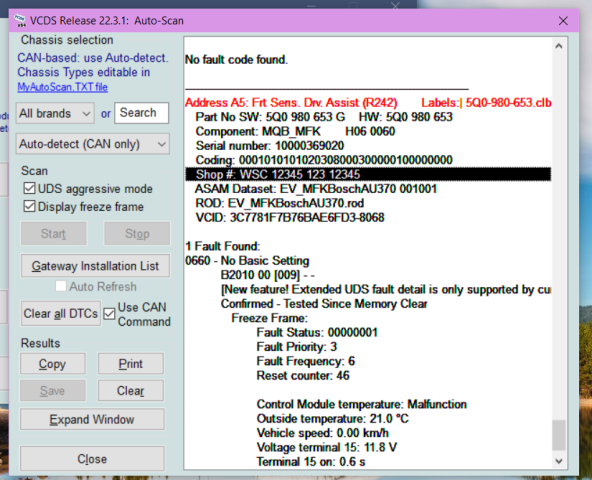This screenshot has height=480, width=592.
Task: Open the MyAutoScan.TXT file link
Action: (62, 87)
